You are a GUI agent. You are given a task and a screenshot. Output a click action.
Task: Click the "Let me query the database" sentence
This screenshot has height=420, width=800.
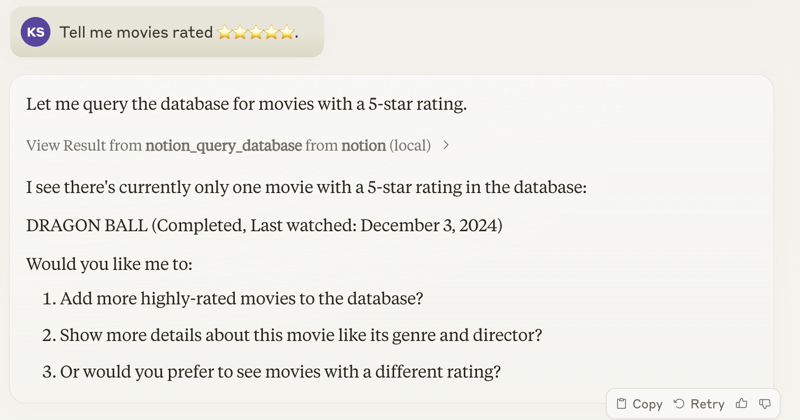(246, 104)
